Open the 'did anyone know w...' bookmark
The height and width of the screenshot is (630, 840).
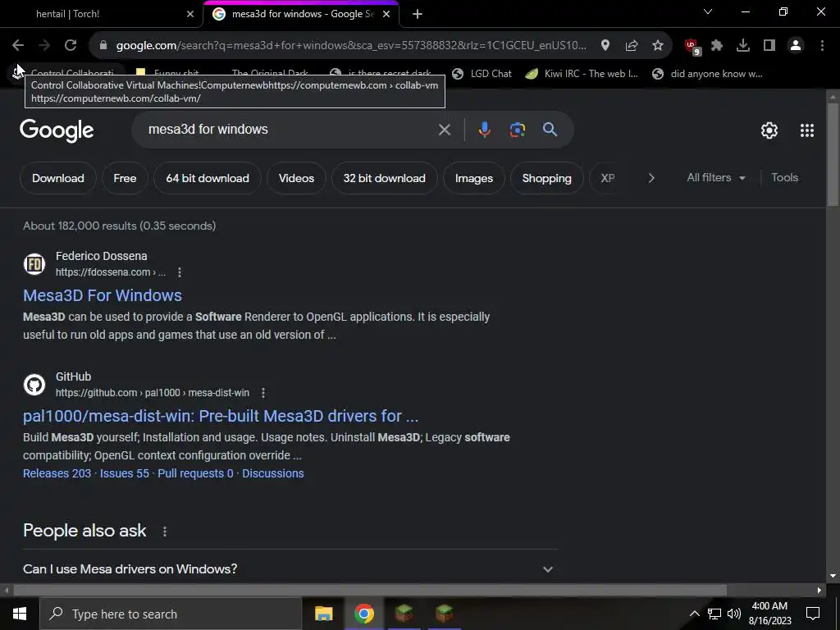pyautogui.click(x=707, y=74)
